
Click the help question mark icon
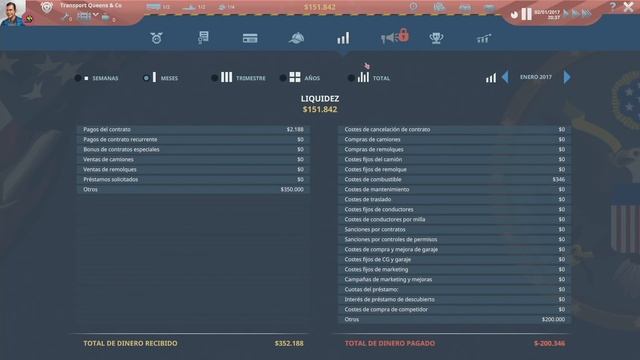point(613,6)
